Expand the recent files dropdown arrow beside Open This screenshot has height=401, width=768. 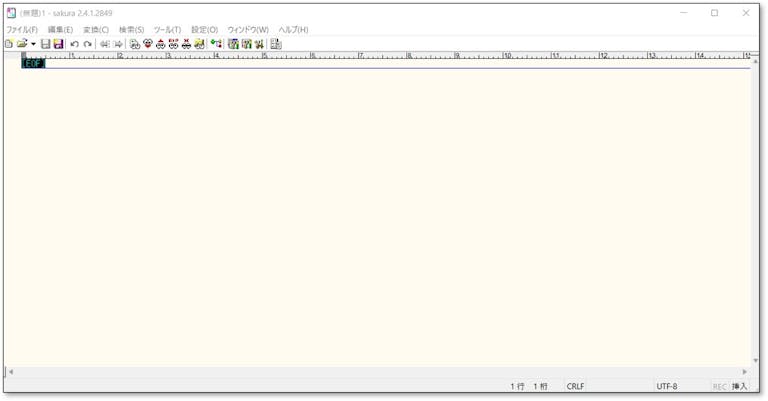click(33, 44)
